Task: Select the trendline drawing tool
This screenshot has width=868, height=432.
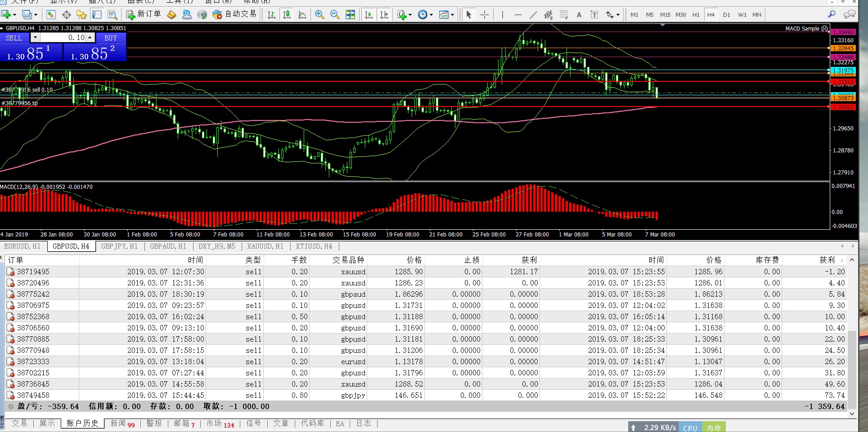Action: tap(533, 14)
